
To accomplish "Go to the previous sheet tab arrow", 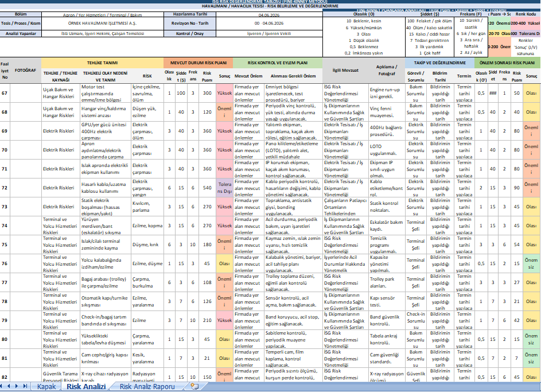I will (9, 386).
